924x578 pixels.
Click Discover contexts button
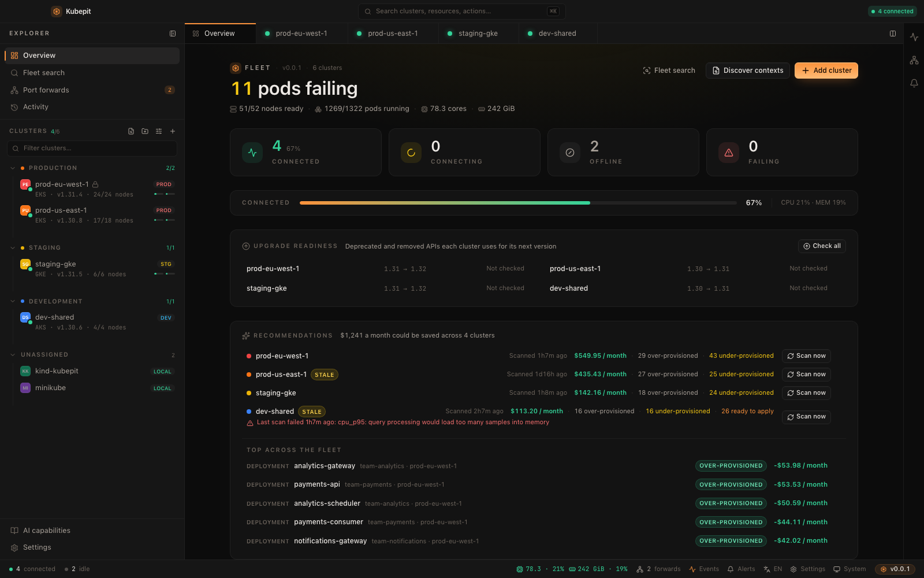click(748, 71)
